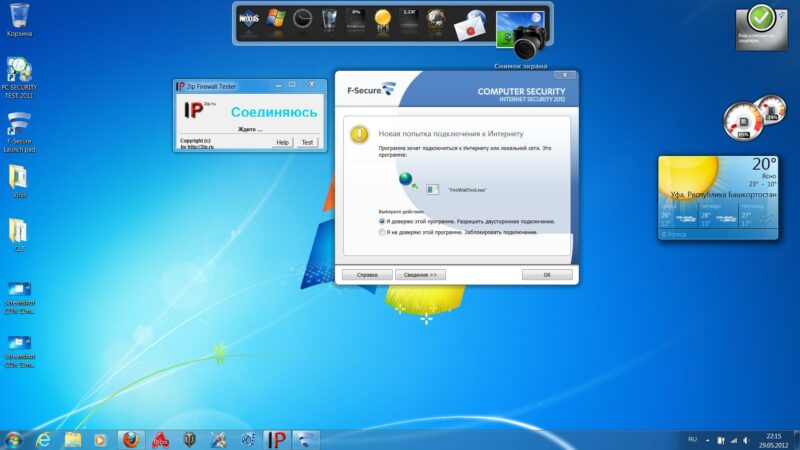
Task: Click the camera screenshot (Снимок экрана) dock icon
Action: (x=521, y=35)
